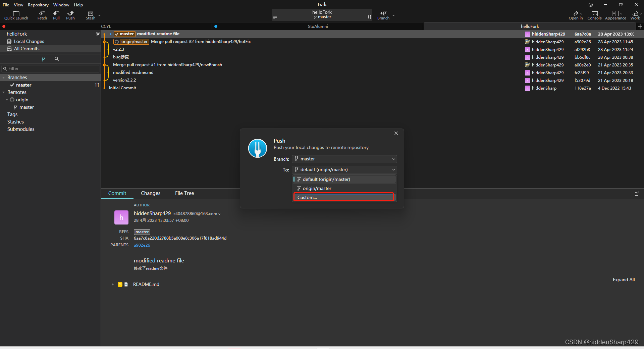Open the author email dropdown

(219, 214)
